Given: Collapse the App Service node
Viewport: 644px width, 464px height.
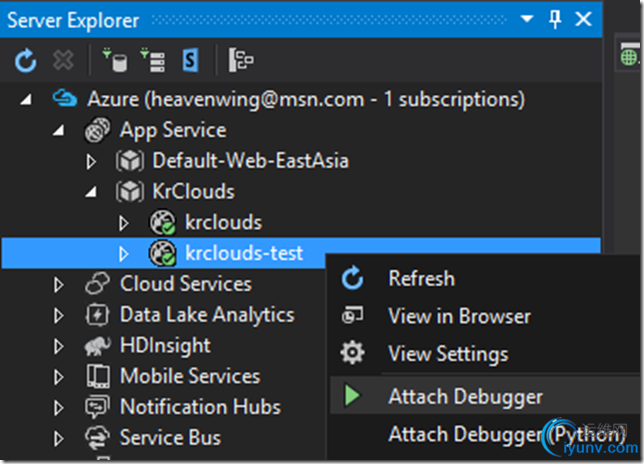Looking at the screenshot, I should pyautogui.click(x=58, y=130).
